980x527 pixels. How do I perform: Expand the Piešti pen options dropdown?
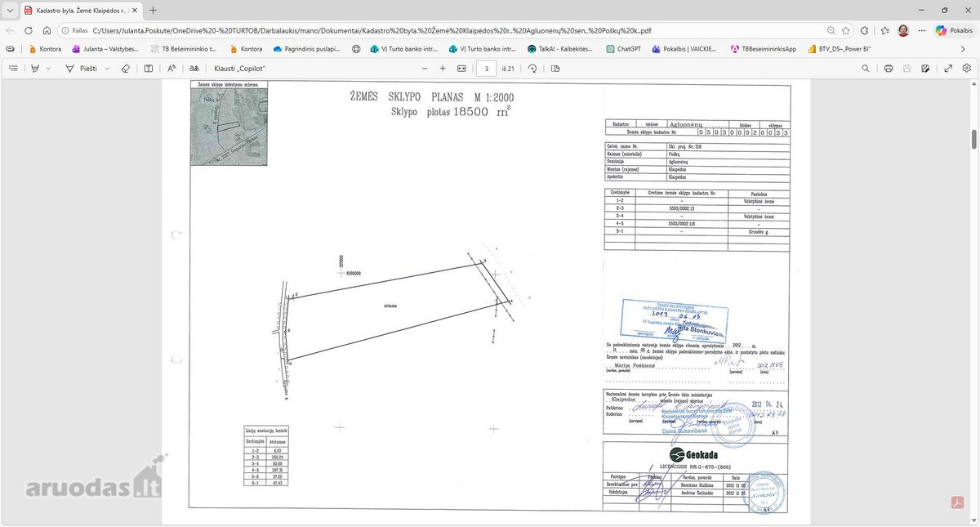coord(107,69)
